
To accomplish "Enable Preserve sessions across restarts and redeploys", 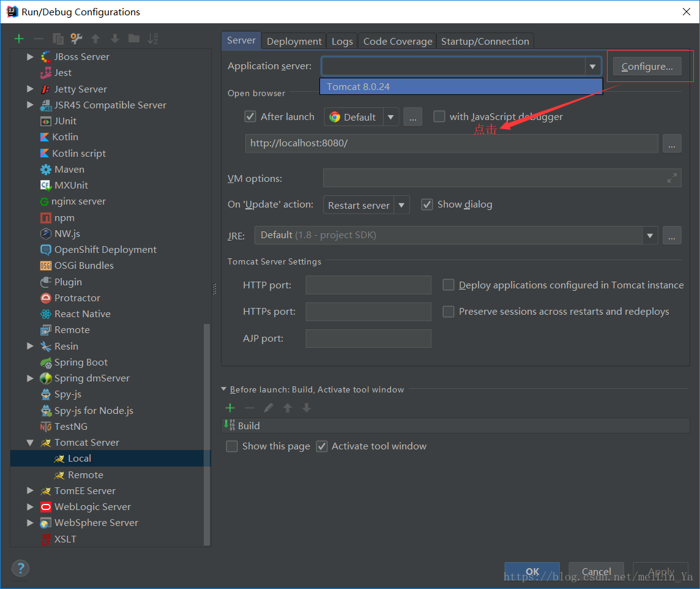I will tap(449, 311).
